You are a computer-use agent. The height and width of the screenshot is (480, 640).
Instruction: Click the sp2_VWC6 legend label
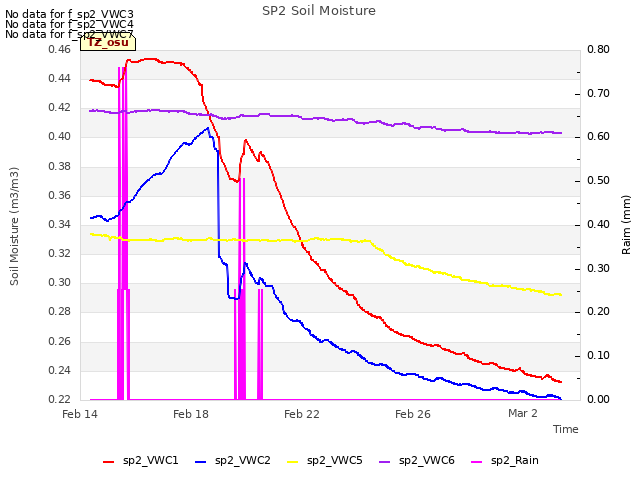[x=427, y=460]
